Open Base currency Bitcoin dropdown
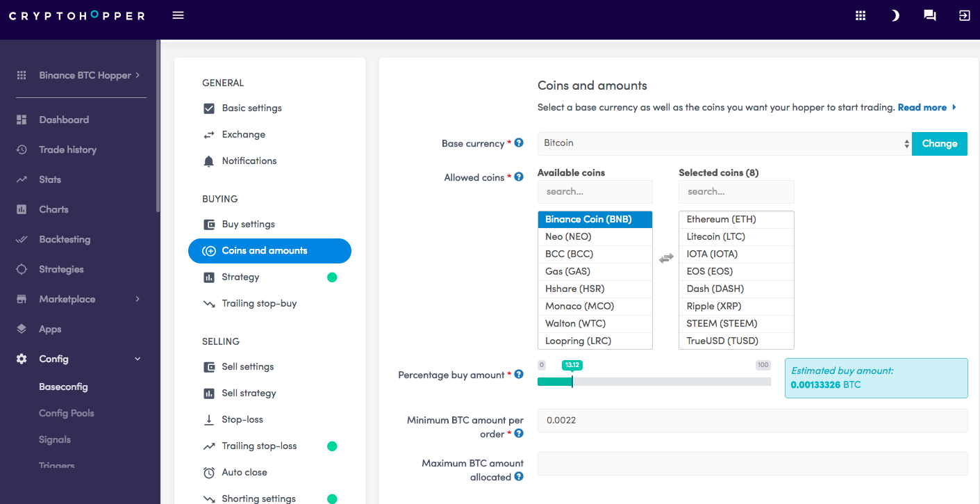Image resolution: width=980 pixels, height=504 pixels. point(724,143)
